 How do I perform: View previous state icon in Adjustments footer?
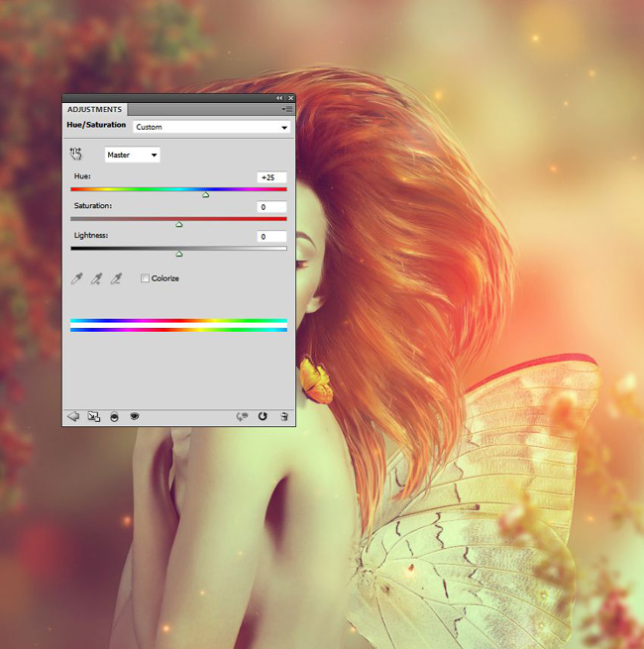coord(242,416)
